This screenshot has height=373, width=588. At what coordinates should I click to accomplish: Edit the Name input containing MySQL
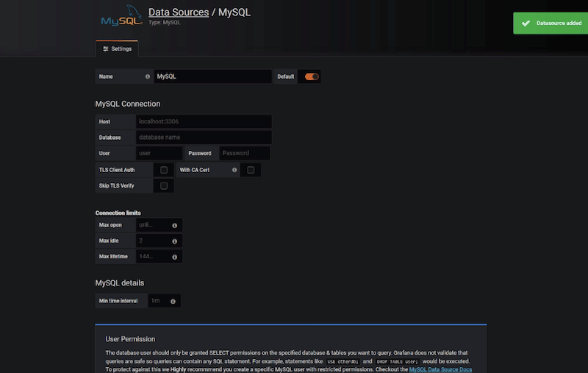coord(212,77)
